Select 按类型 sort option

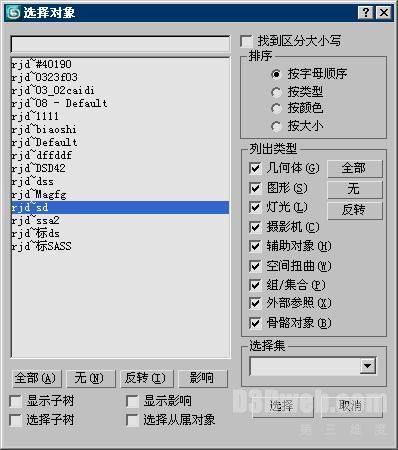coord(276,92)
